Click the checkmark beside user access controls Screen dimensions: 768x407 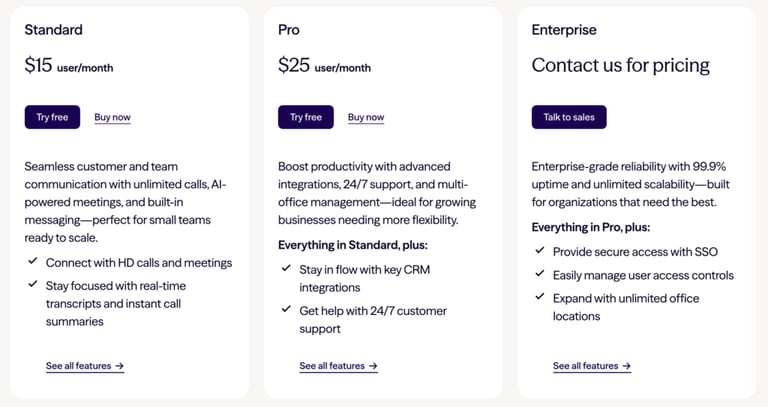click(x=540, y=273)
